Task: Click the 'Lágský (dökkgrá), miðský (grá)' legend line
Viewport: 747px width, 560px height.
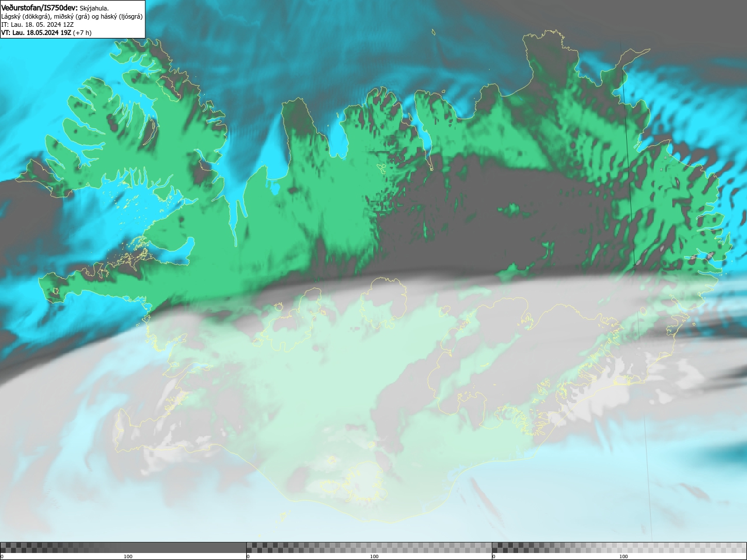Action: click(72, 16)
